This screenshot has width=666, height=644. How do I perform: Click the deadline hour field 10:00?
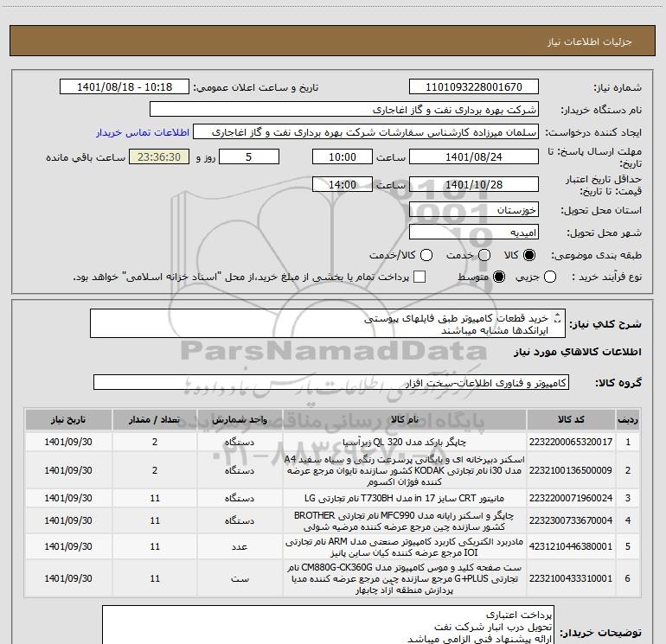[343, 157]
